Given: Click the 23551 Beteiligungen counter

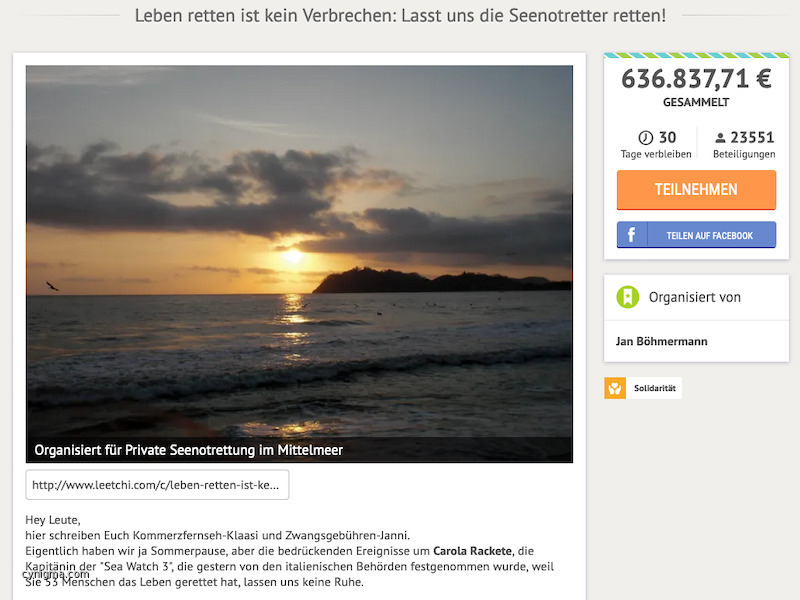Looking at the screenshot, I should point(744,144).
